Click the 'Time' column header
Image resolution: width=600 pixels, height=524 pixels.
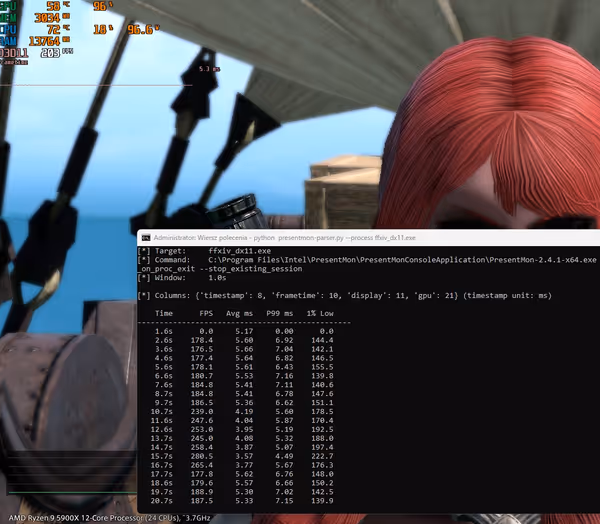click(164, 313)
